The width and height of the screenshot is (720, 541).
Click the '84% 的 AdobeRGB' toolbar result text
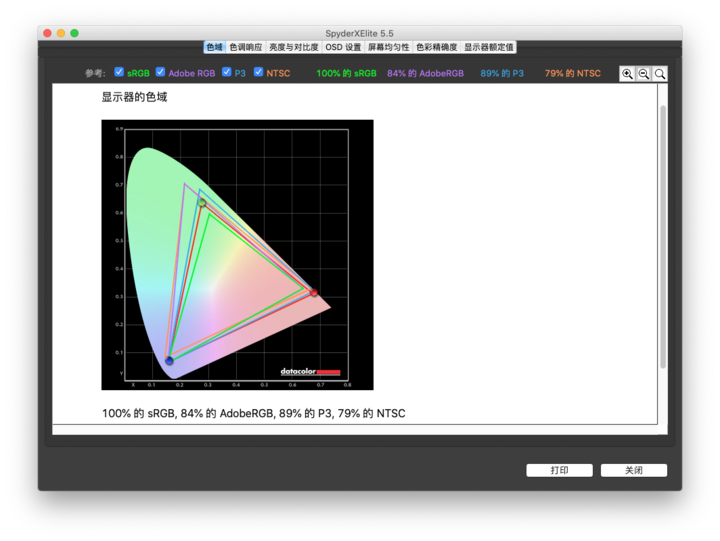point(425,73)
